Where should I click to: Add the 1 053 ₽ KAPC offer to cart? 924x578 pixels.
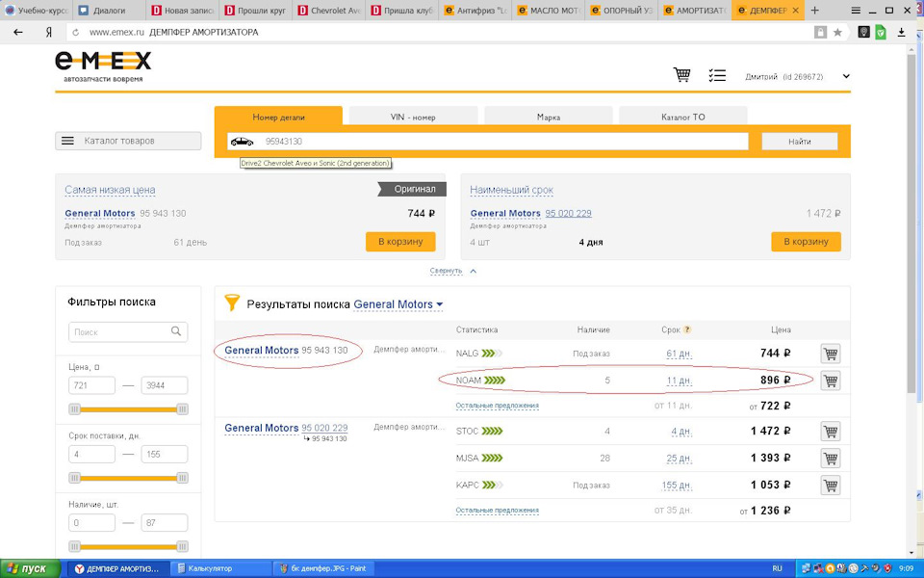coord(831,485)
